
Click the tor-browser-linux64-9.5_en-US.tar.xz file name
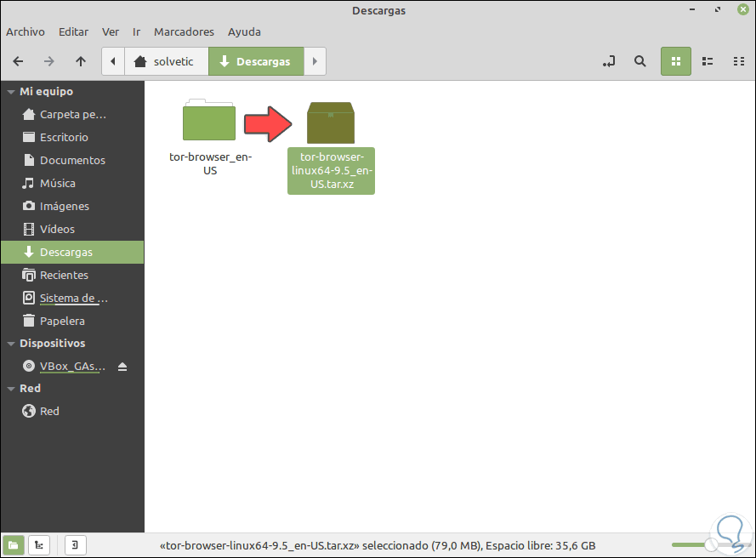332,171
